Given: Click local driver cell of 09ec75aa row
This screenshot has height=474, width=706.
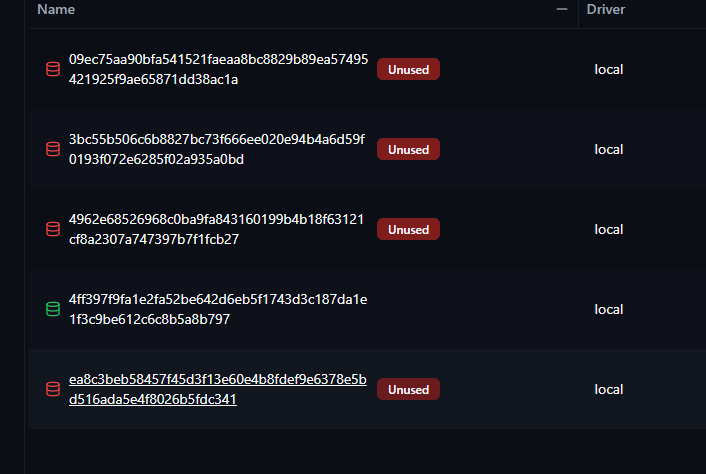Looking at the screenshot, I should point(609,70).
